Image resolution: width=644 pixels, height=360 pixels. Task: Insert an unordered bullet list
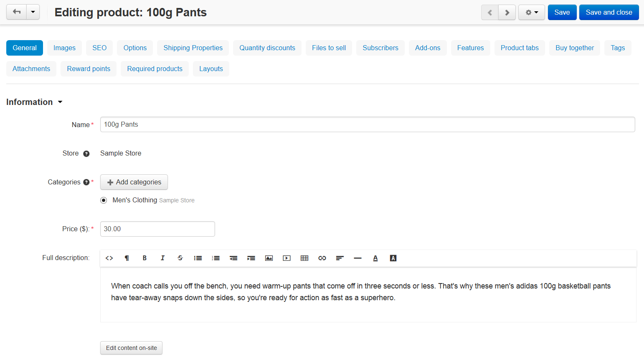[198, 258]
